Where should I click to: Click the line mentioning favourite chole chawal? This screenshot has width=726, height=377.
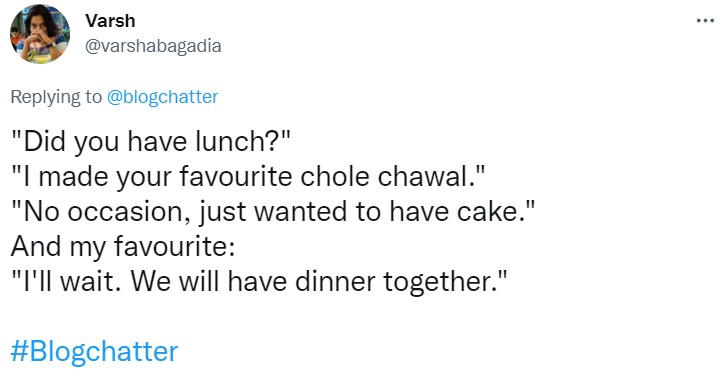pos(248,176)
